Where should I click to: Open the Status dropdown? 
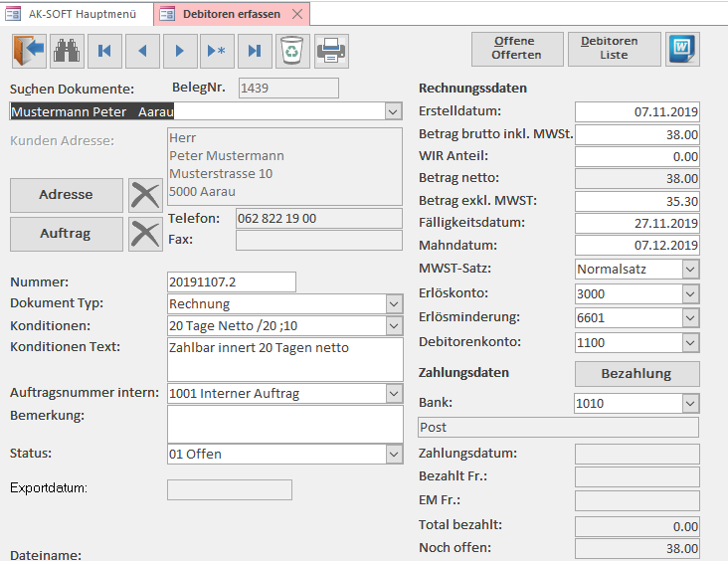[x=394, y=455]
